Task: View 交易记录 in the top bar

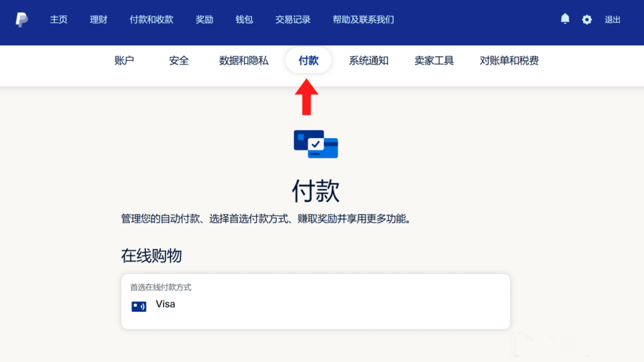Action: click(293, 19)
